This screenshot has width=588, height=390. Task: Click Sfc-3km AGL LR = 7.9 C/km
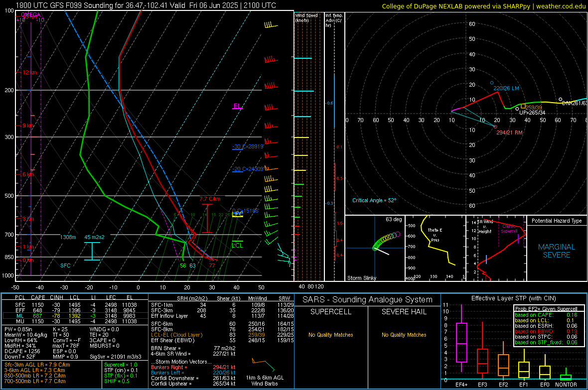[37, 365]
